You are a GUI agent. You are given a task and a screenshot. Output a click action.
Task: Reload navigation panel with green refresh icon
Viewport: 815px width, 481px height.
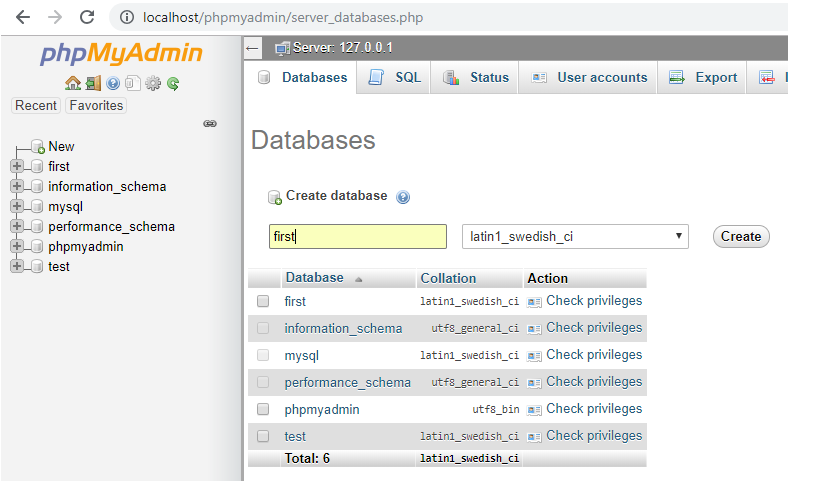point(173,84)
